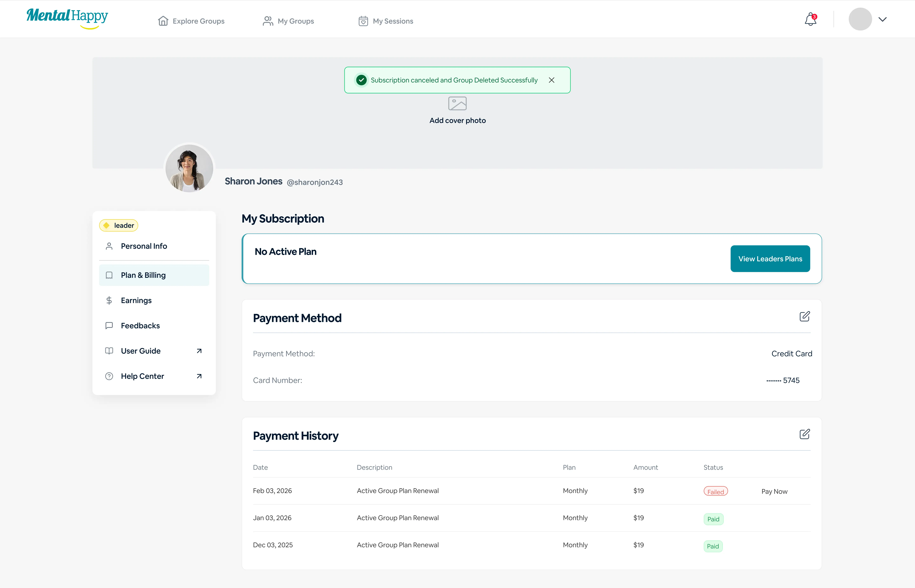Click the Help Center question icon
This screenshot has width=915, height=588.
point(109,376)
